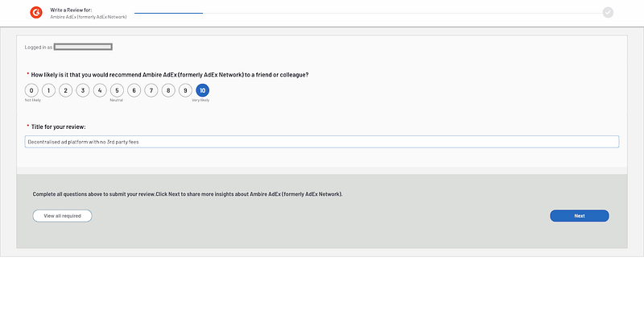Select rating 10 Very likely

203,90
